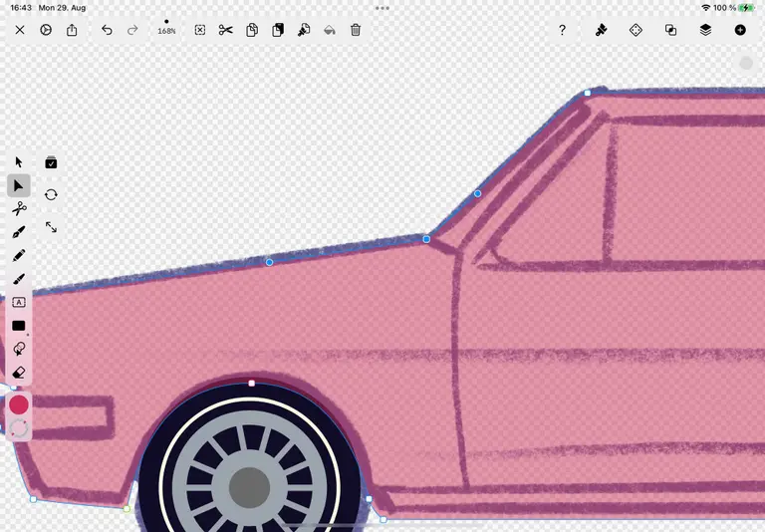Select the Shape rectangle tool
Viewport: 765px width, 532px height.
point(19,326)
